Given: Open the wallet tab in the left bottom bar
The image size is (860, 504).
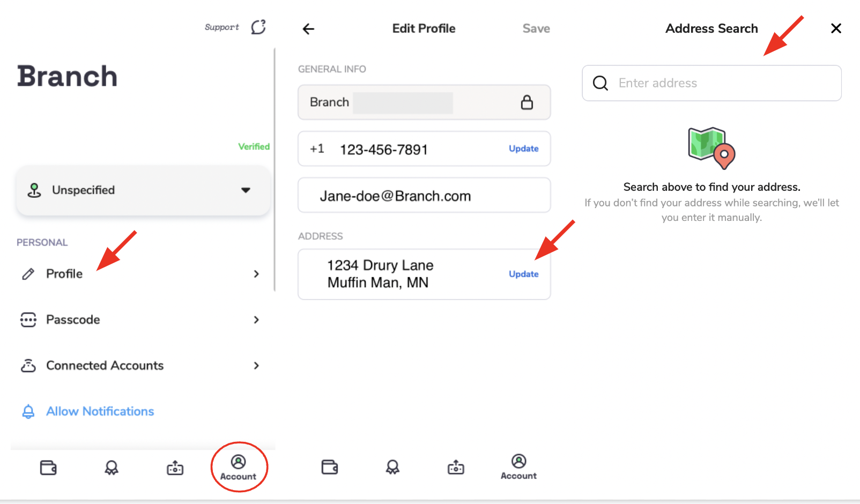Looking at the screenshot, I should click(x=48, y=468).
